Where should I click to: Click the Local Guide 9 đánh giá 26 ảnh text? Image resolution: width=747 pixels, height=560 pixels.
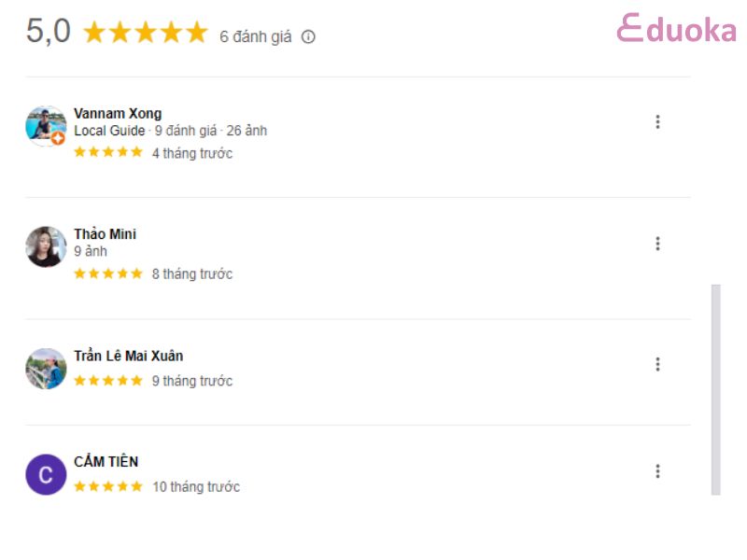click(170, 131)
